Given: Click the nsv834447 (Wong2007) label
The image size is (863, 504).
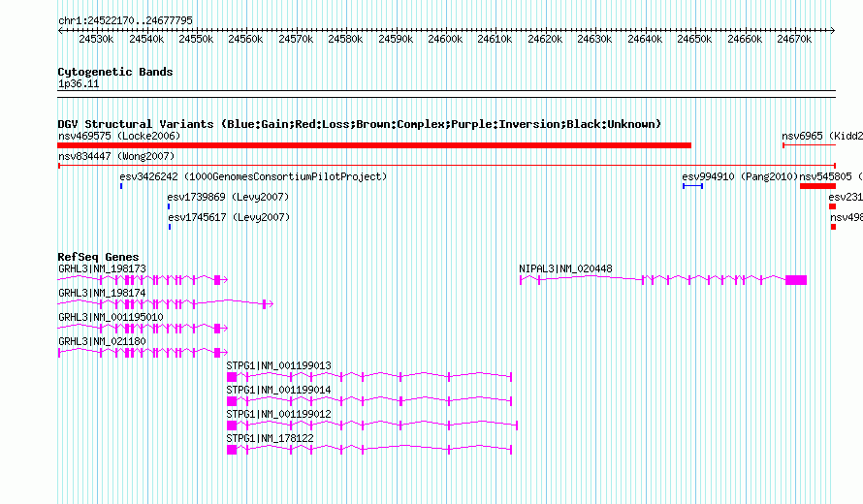Looking at the screenshot, I should click(x=116, y=156).
